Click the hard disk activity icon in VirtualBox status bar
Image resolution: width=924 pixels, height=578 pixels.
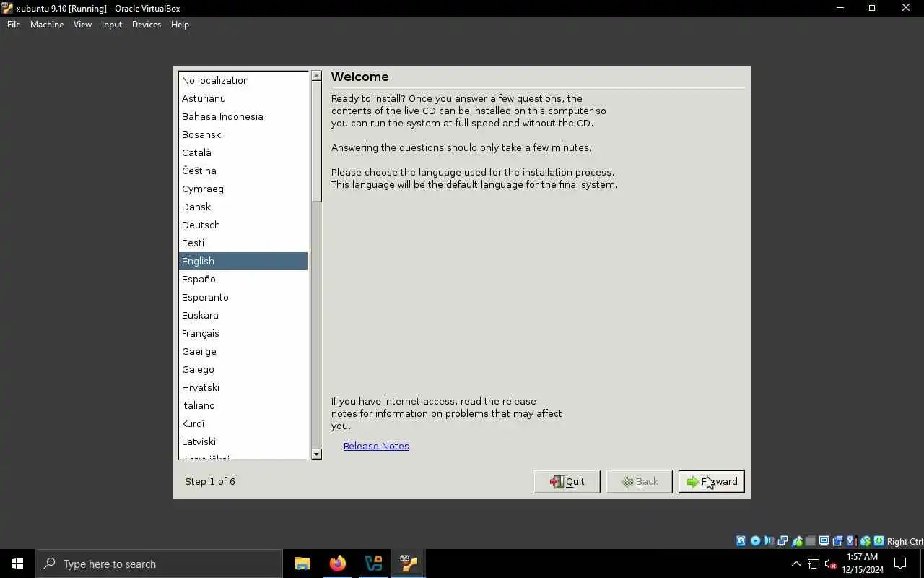(741, 541)
